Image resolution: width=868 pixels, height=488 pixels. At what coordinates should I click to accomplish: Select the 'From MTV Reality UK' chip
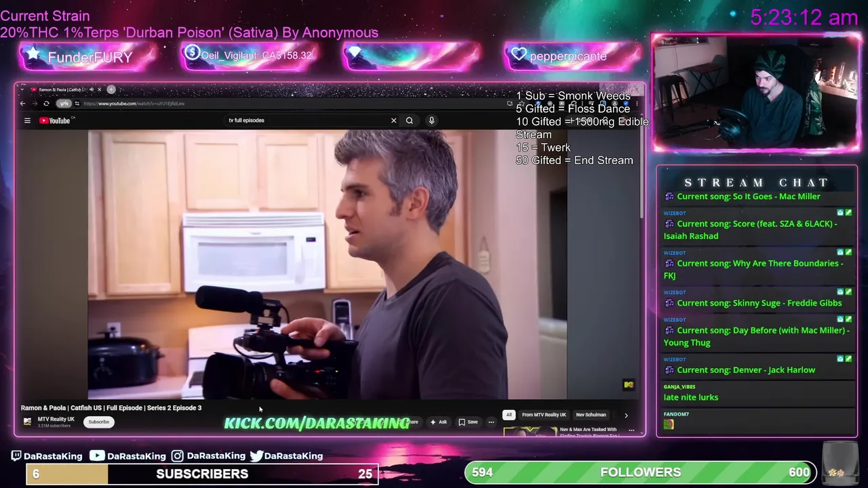pyautogui.click(x=544, y=415)
